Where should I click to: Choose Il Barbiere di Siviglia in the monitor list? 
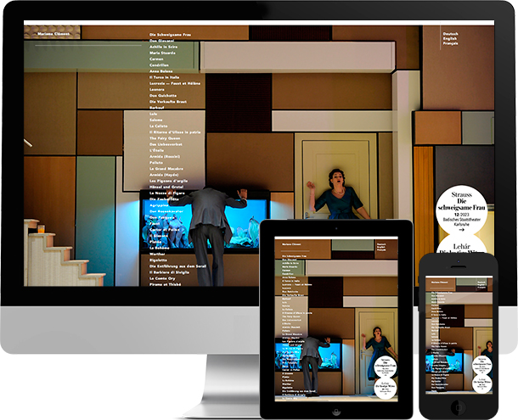point(169,272)
